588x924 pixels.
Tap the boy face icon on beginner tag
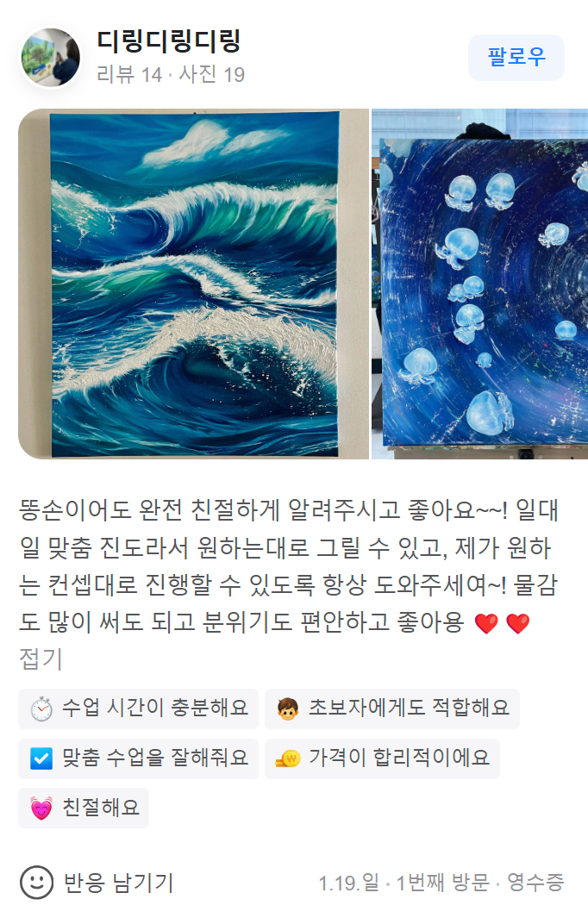point(288,709)
